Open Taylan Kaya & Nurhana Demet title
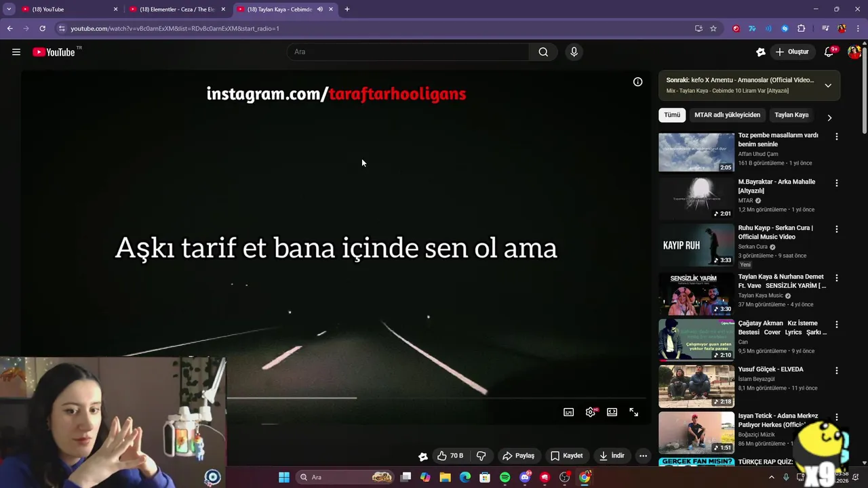The width and height of the screenshot is (868, 488). pyautogui.click(x=781, y=281)
